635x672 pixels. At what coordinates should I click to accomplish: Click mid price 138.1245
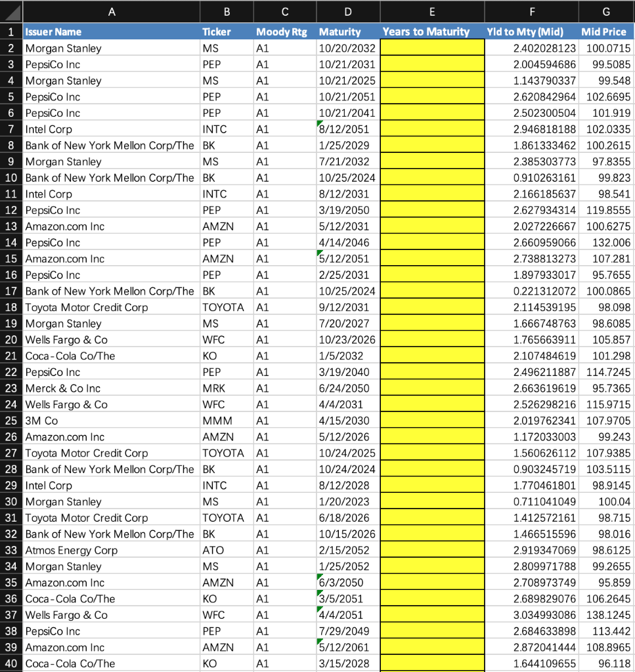(607, 615)
